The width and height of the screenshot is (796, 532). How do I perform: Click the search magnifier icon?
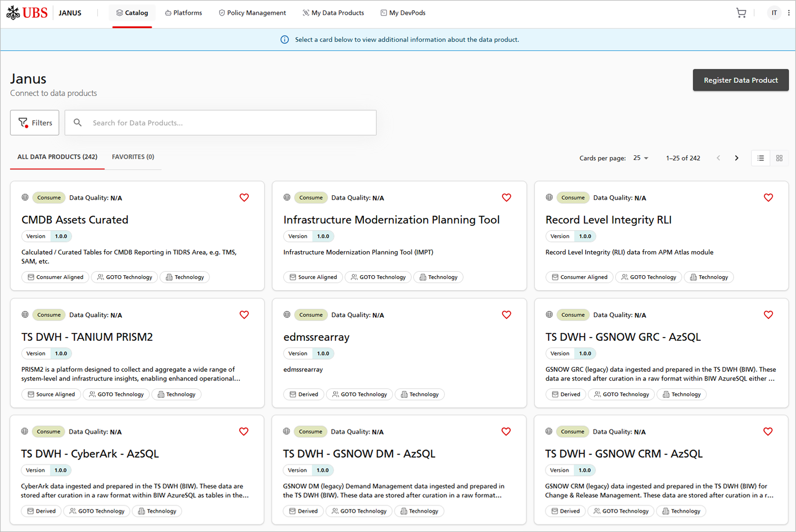(x=78, y=123)
